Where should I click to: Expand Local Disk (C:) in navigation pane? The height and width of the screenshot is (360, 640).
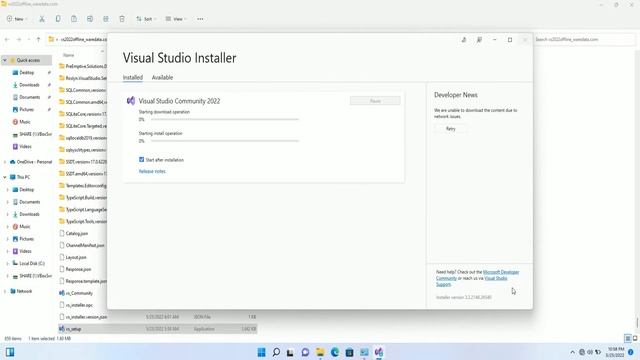8,264
